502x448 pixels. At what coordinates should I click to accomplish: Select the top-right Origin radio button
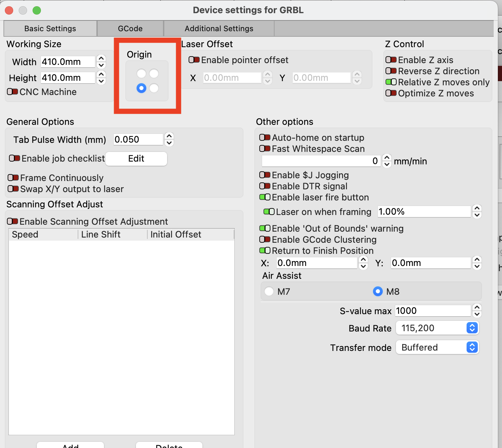[154, 74]
